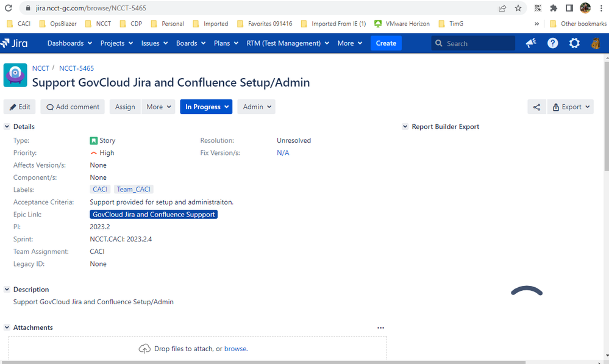This screenshot has width=609, height=364.
Task: Open the CDP bookmarks folder
Action: (131, 24)
